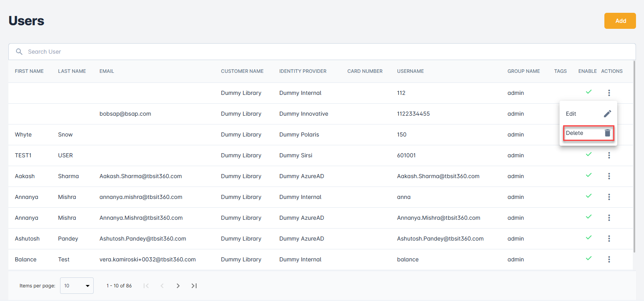Toggle enable checkmark for TEST1 USER

[x=588, y=155]
